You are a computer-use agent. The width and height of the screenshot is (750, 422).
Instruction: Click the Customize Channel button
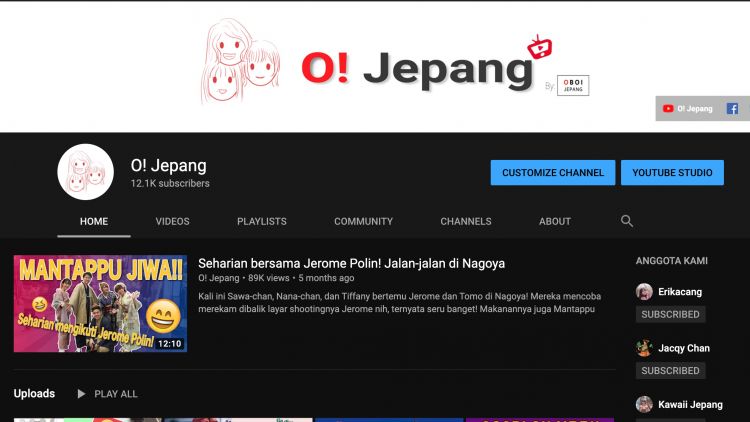pyautogui.click(x=553, y=173)
